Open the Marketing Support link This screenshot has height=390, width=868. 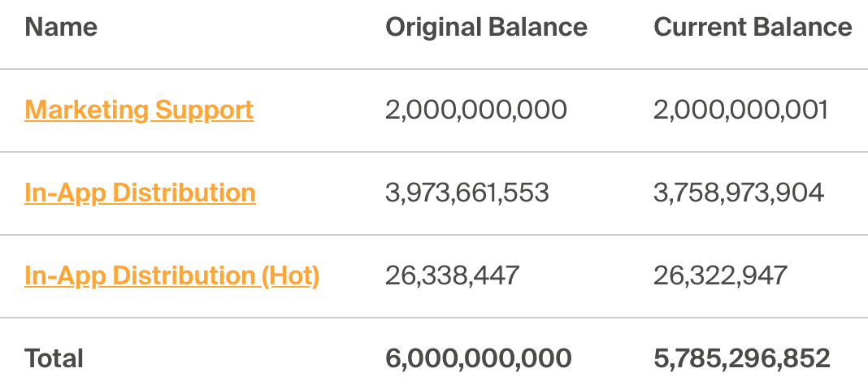pyautogui.click(x=139, y=110)
